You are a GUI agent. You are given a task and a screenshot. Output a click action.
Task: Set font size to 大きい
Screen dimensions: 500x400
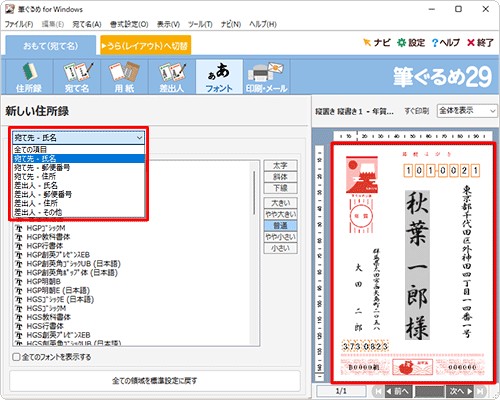280,203
